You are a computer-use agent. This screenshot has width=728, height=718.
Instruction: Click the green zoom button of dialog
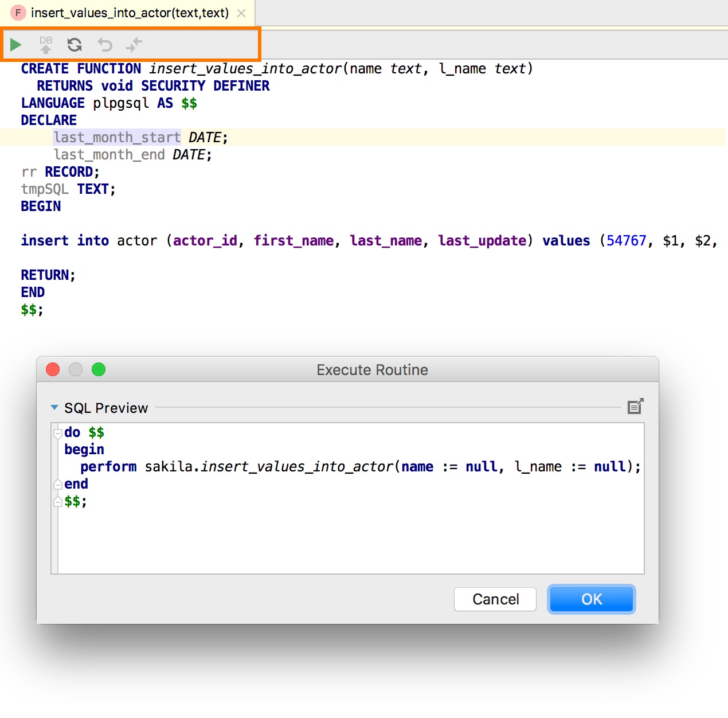tap(99, 369)
